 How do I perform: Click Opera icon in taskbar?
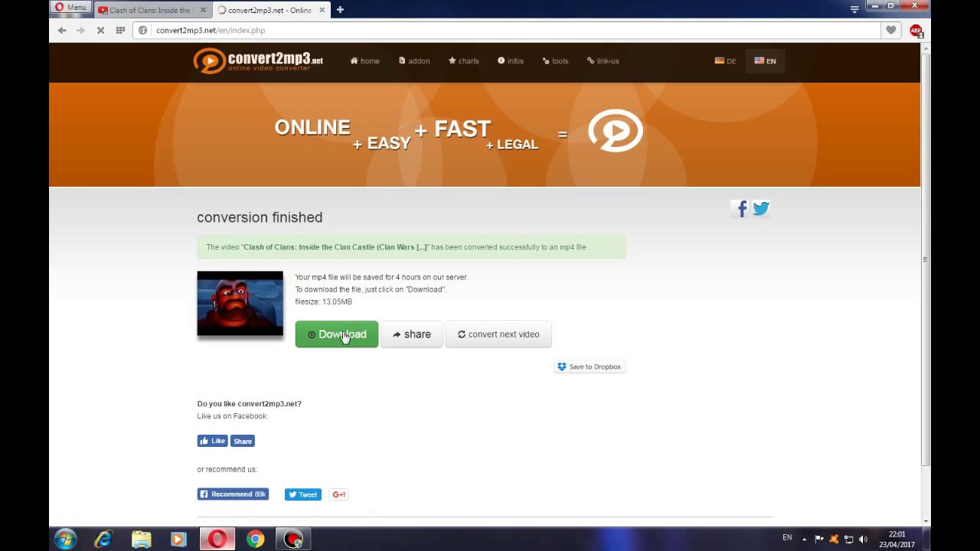click(217, 539)
